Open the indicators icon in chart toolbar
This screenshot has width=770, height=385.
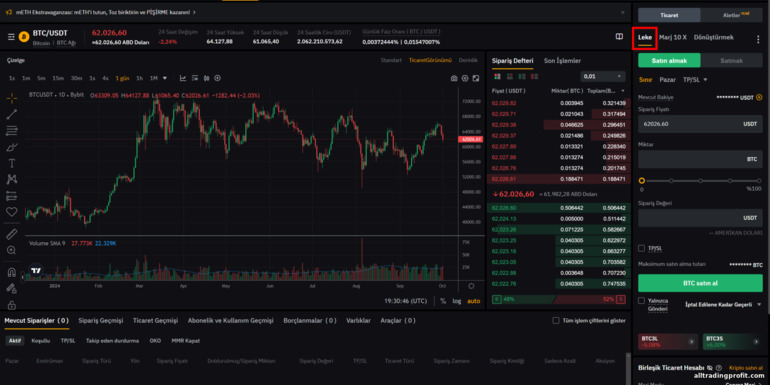(x=183, y=78)
